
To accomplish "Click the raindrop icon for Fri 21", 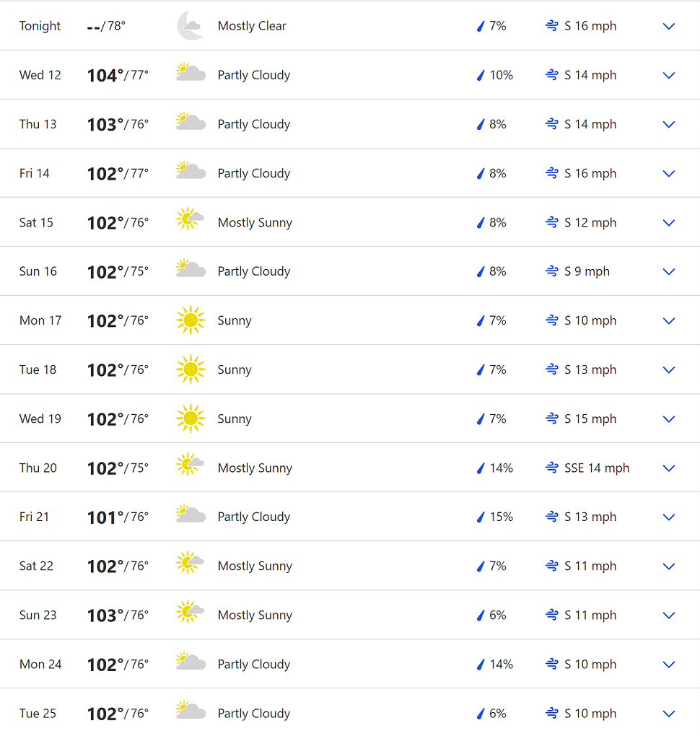I will pyautogui.click(x=480, y=517).
